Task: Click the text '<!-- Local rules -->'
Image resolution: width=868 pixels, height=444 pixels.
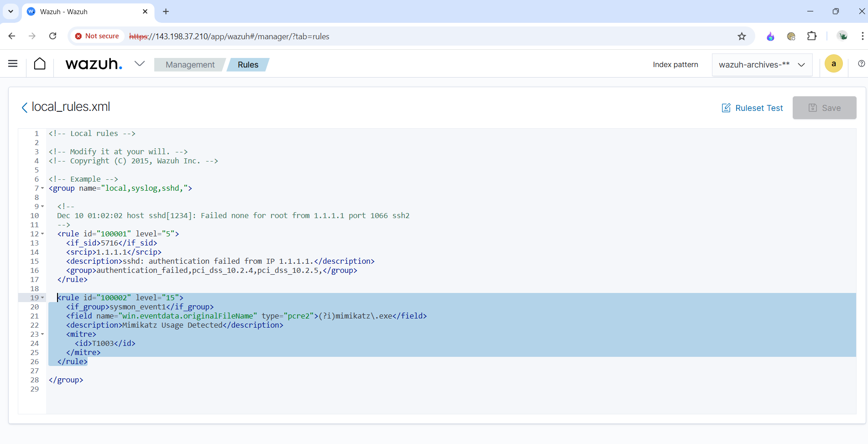Action: click(x=92, y=134)
